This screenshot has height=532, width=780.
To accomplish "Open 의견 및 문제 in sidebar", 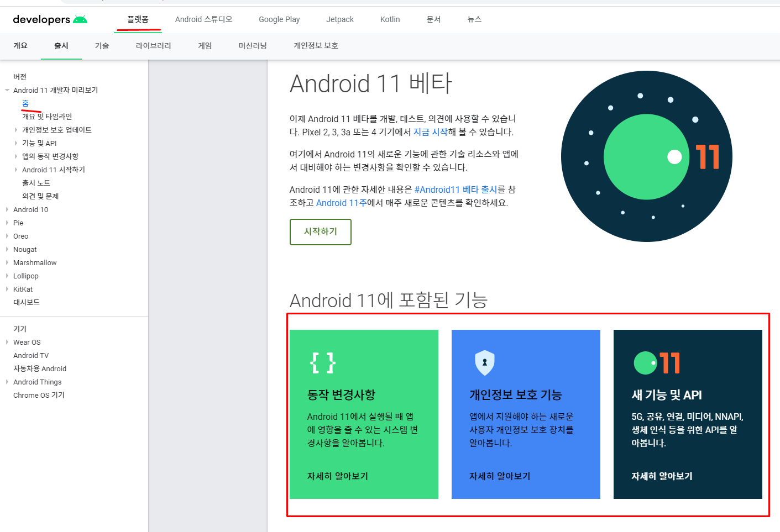I will (40, 196).
